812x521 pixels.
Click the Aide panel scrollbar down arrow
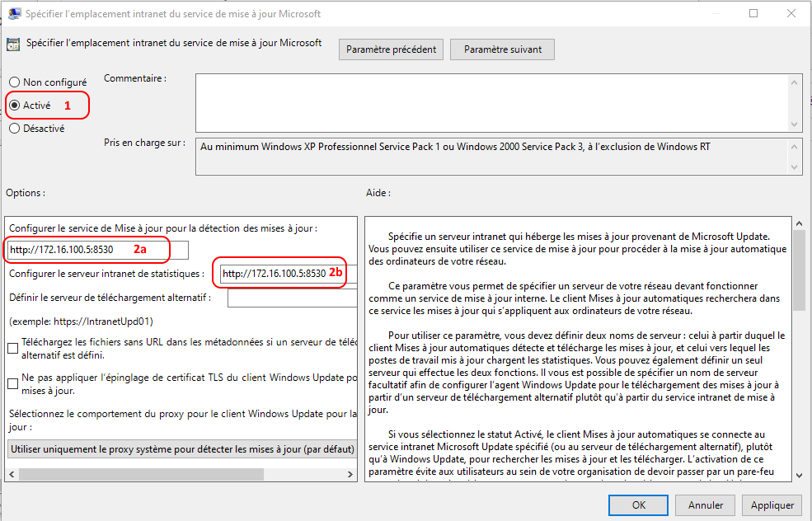[x=799, y=475]
